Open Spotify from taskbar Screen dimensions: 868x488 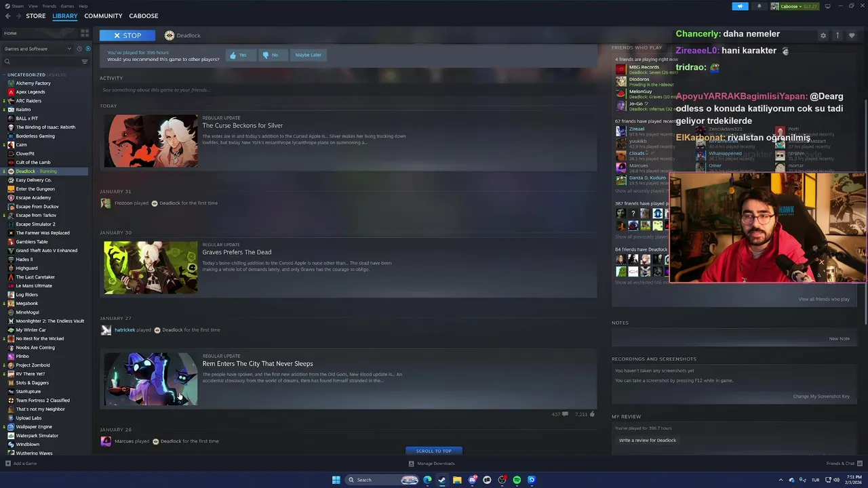517,480
